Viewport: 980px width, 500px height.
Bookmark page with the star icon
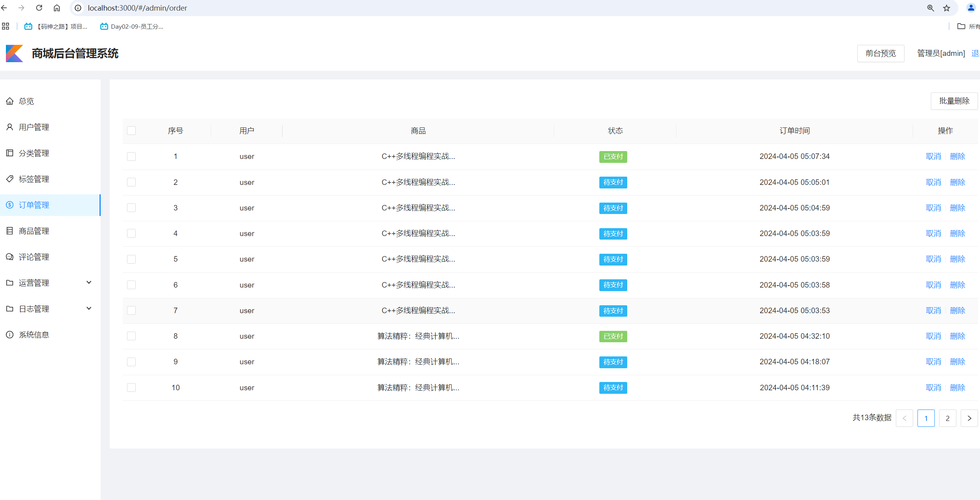(947, 8)
